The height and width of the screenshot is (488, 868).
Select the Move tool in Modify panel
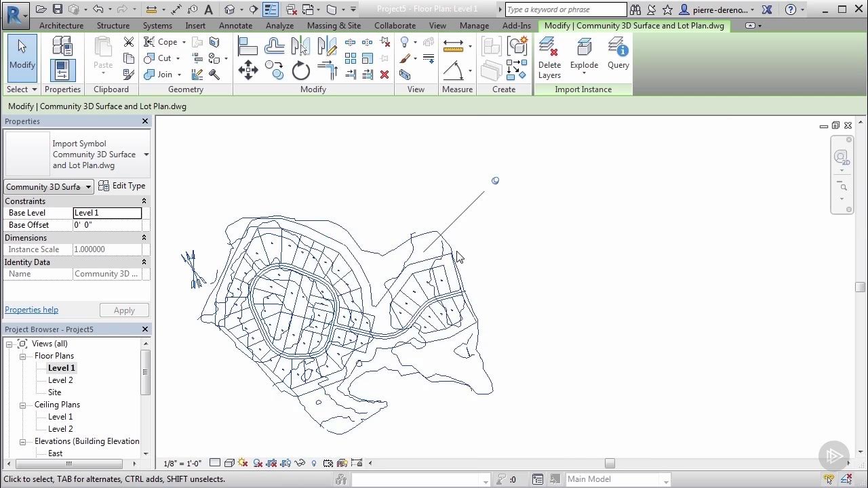click(x=248, y=70)
